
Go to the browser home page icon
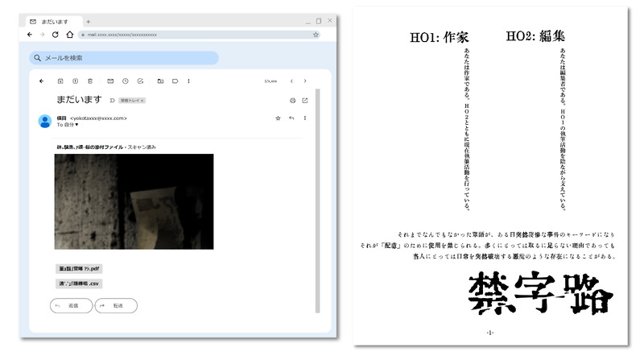[70, 35]
